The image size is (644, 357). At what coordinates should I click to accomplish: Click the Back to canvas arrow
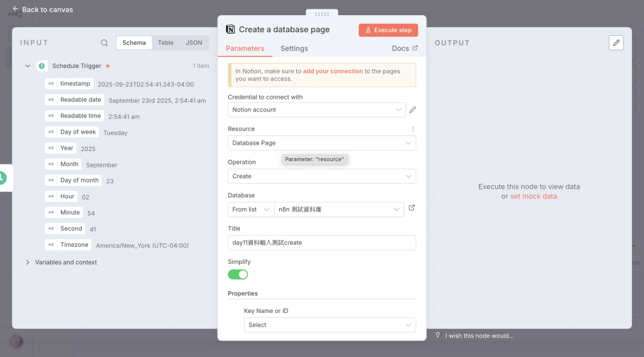click(x=16, y=9)
